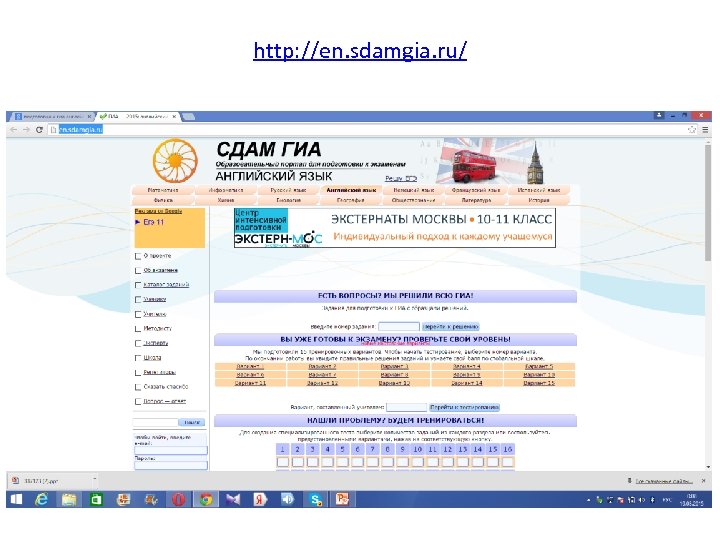
Task: Open the Visual Studio taskbar icon
Action: (x=233, y=499)
